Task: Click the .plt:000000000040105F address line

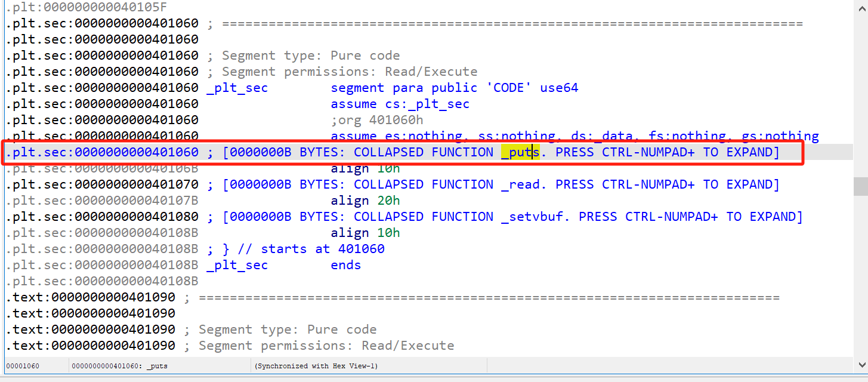Action: pos(87,7)
